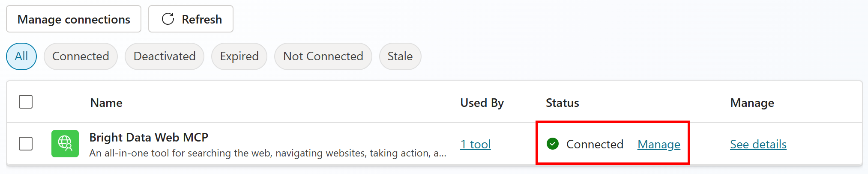Open the See details link
Image resolution: width=868 pixels, height=174 pixels.
coord(758,145)
